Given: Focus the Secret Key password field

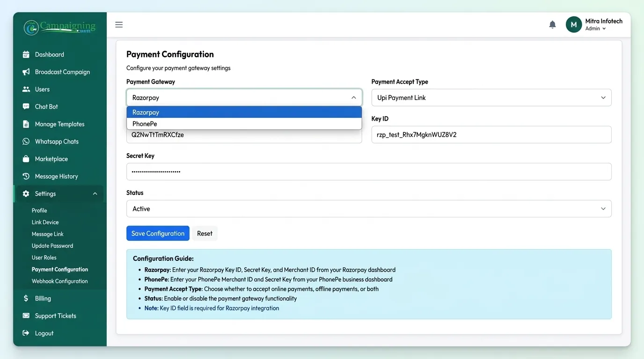Looking at the screenshot, I should [x=369, y=172].
